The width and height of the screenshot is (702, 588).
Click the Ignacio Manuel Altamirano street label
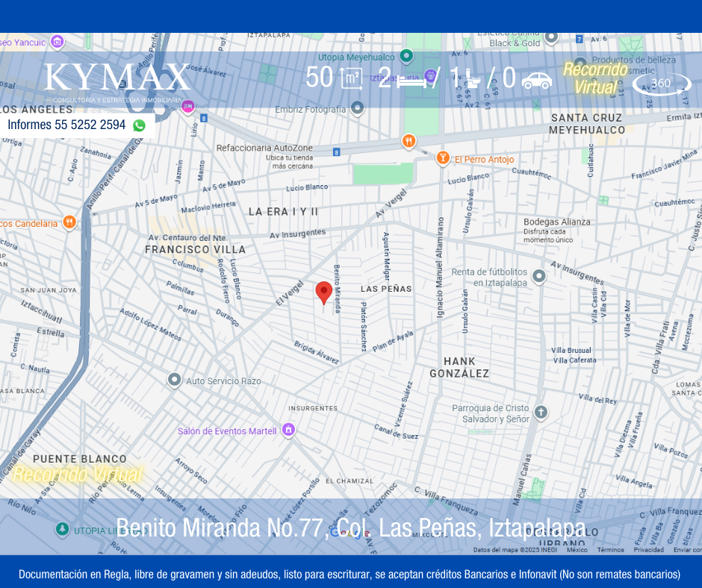coord(441,268)
